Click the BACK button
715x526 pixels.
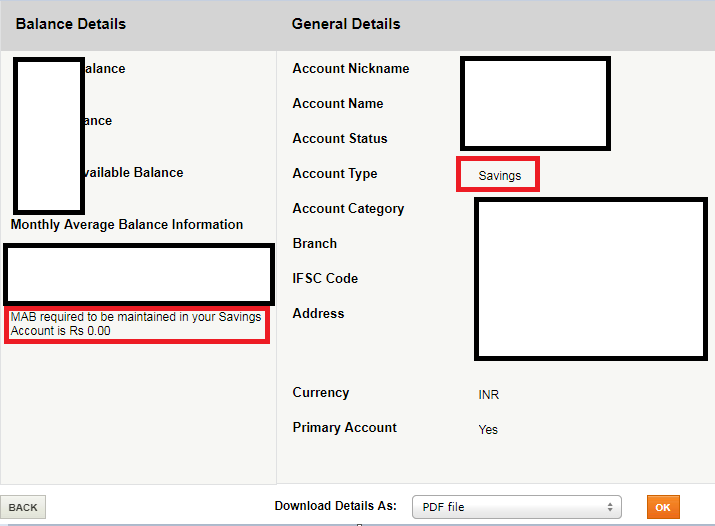tap(23, 507)
